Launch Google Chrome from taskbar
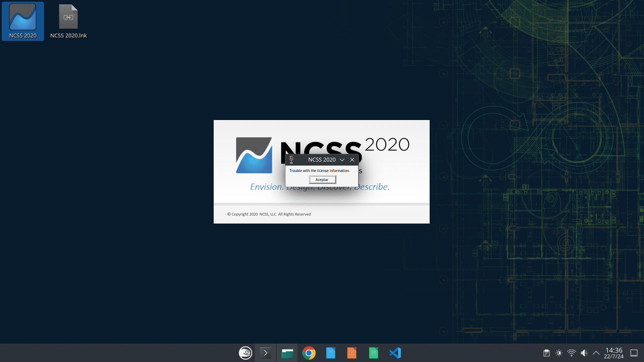 [309, 353]
